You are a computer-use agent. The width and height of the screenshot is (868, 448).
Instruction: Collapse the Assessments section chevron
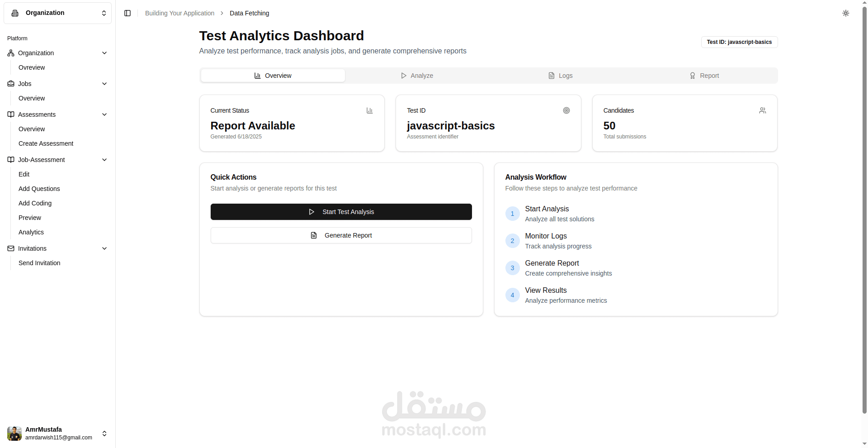(x=104, y=114)
